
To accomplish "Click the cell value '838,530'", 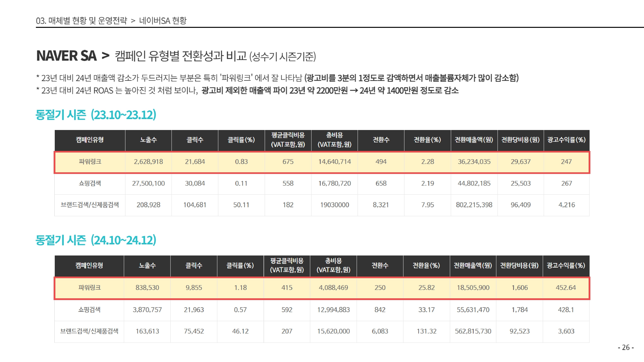I will pos(147,288).
